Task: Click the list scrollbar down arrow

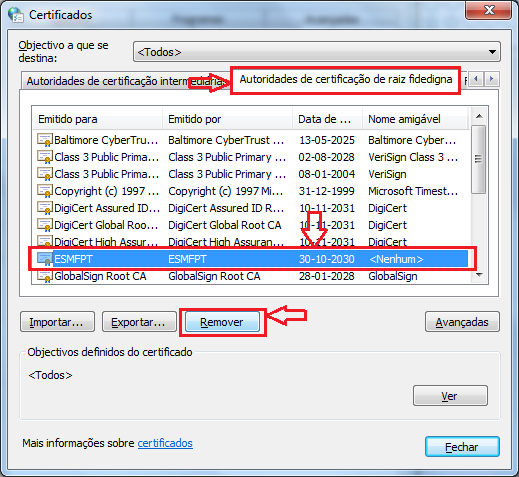Action: click(479, 275)
